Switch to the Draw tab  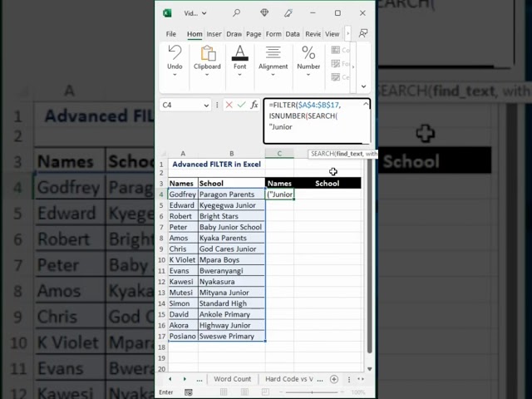tap(234, 34)
